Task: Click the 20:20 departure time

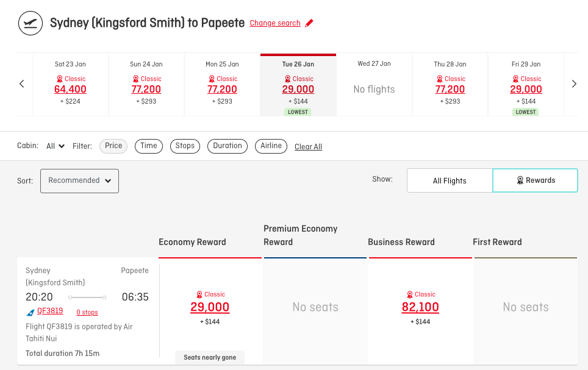Action: [39, 297]
